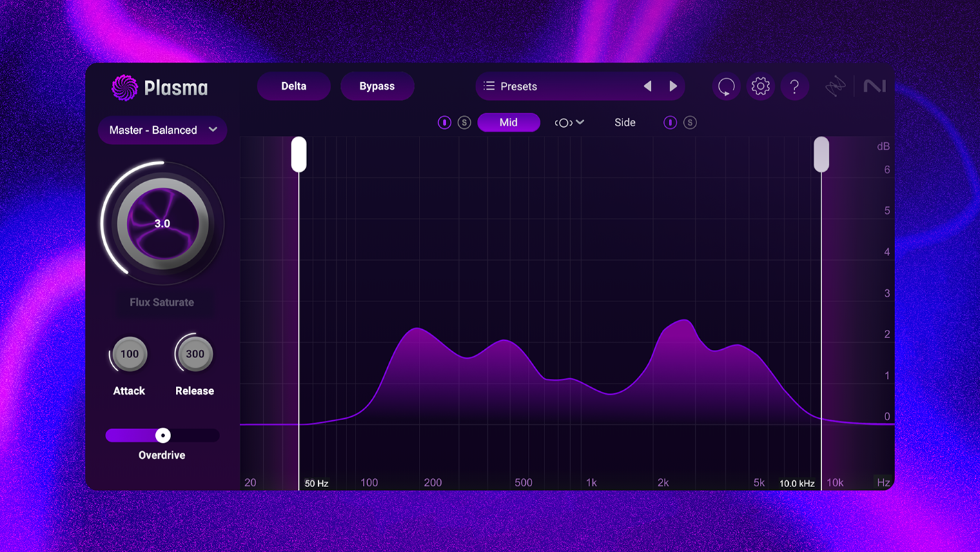
Task: Click the Attack knob set to 100
Action: pos(130,354)
